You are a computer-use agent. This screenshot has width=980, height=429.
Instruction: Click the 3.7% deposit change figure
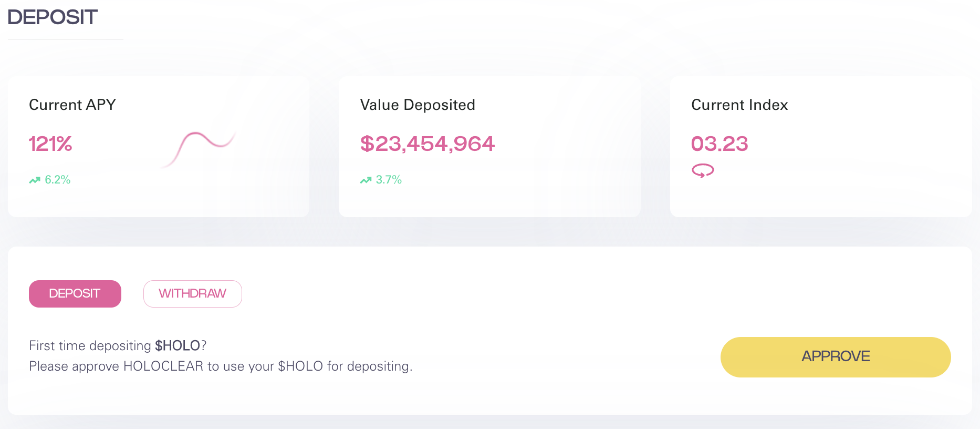[389, 180]
